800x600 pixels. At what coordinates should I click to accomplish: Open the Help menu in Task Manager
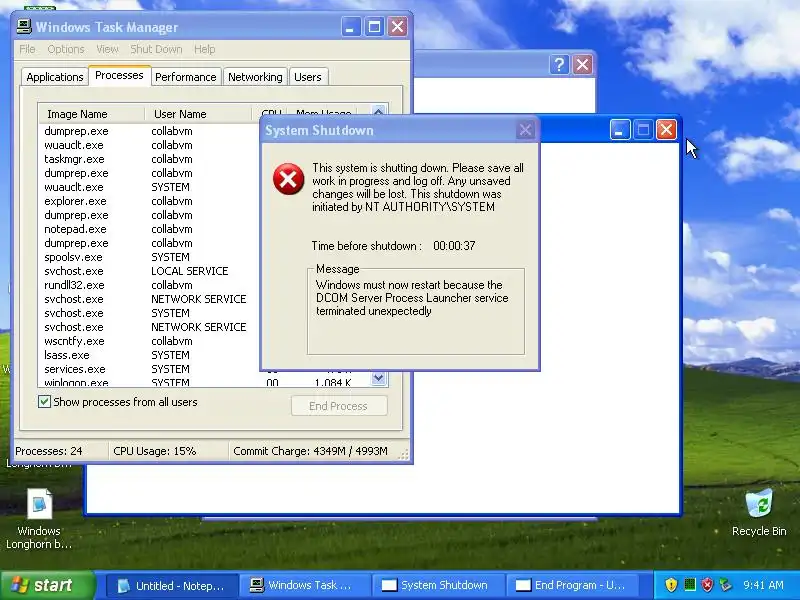205,49
